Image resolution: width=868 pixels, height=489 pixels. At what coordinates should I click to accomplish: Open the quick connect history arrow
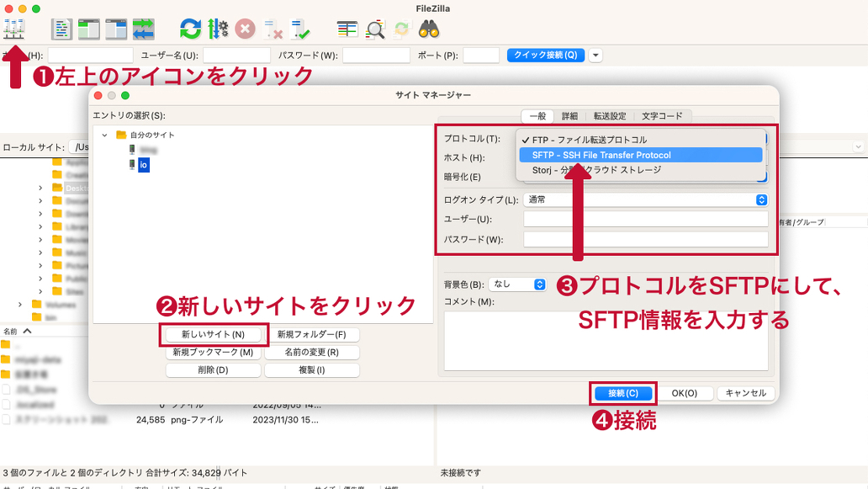pos(595,56)
